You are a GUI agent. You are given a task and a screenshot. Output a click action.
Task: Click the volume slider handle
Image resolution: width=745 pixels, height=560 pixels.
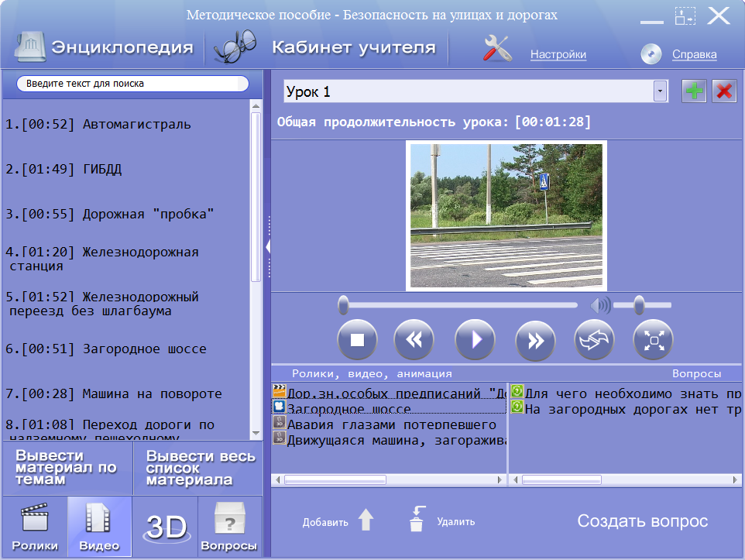pos(639,305)
